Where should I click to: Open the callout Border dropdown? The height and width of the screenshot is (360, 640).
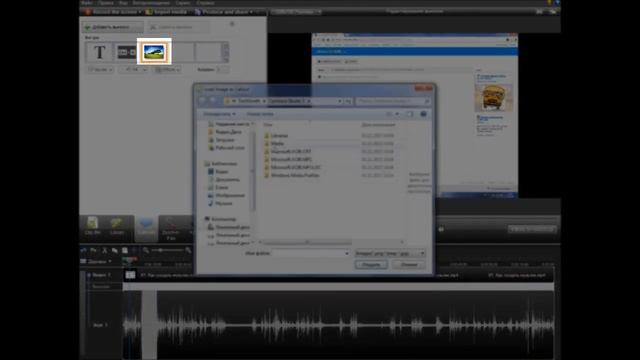pos(100,69)
